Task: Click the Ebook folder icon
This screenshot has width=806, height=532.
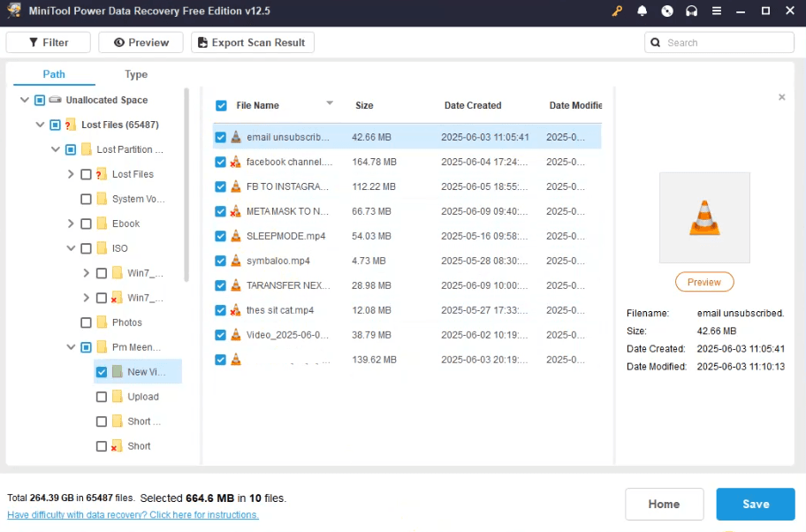Action: pos(102,224)
